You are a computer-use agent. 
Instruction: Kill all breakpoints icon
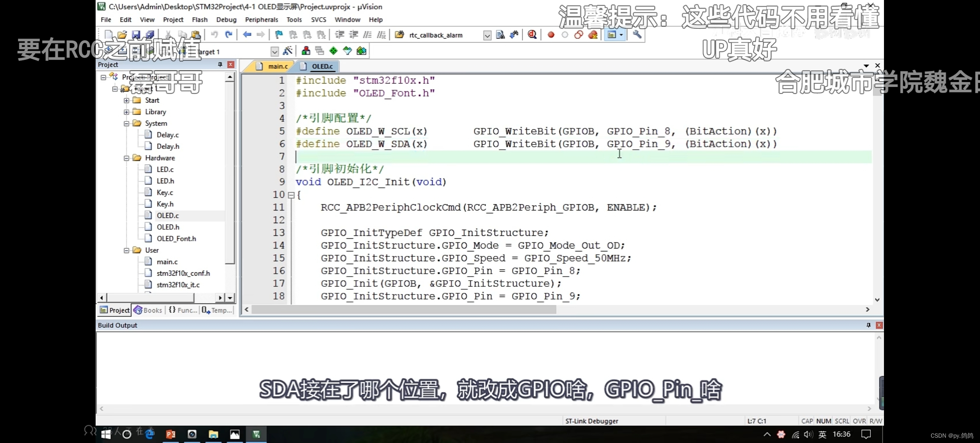pyautogui.click(x=593, y=35)
